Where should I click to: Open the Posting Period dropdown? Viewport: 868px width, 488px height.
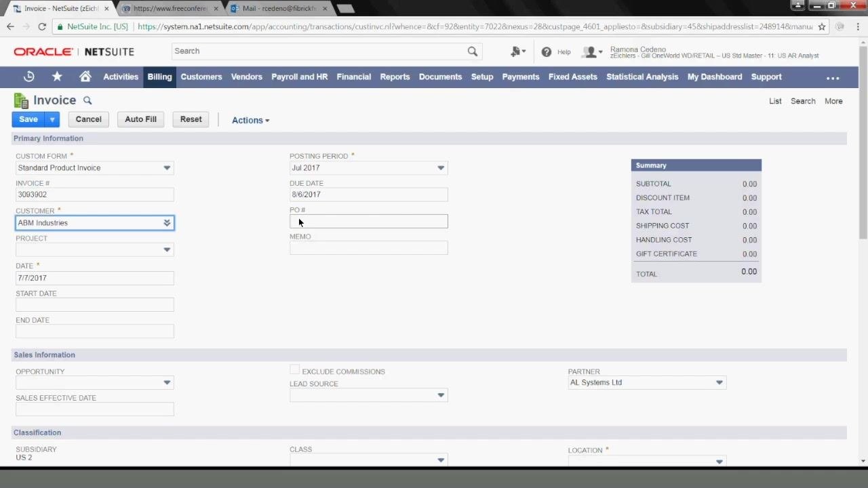pos(441,168)
